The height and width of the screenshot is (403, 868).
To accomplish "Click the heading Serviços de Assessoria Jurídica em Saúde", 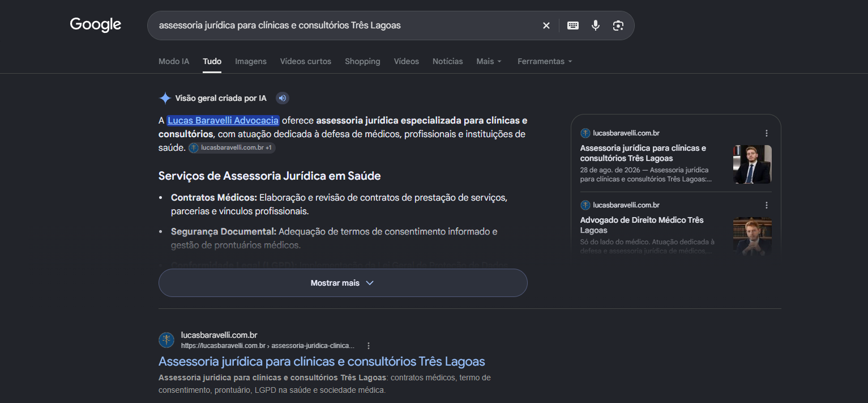I will 270,176.
